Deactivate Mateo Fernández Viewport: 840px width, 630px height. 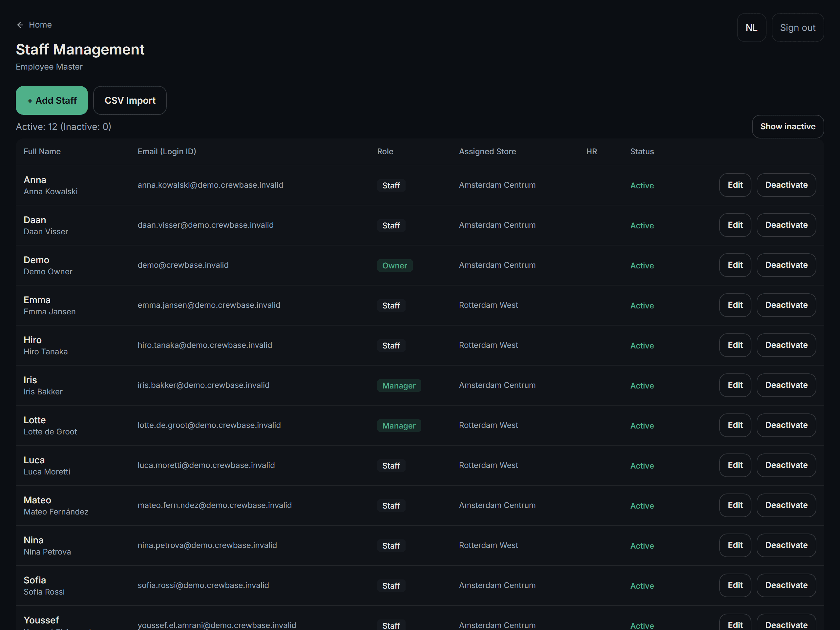tap(786, 505)
